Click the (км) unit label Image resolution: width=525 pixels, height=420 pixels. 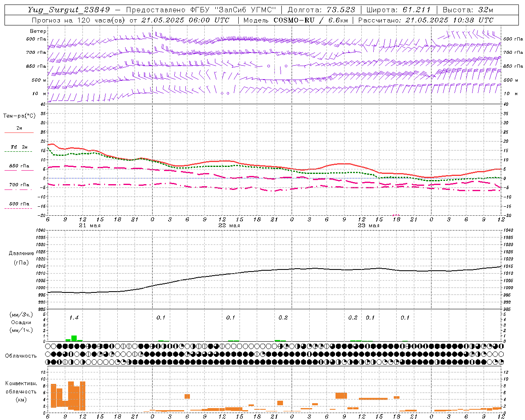pos(21,399)
